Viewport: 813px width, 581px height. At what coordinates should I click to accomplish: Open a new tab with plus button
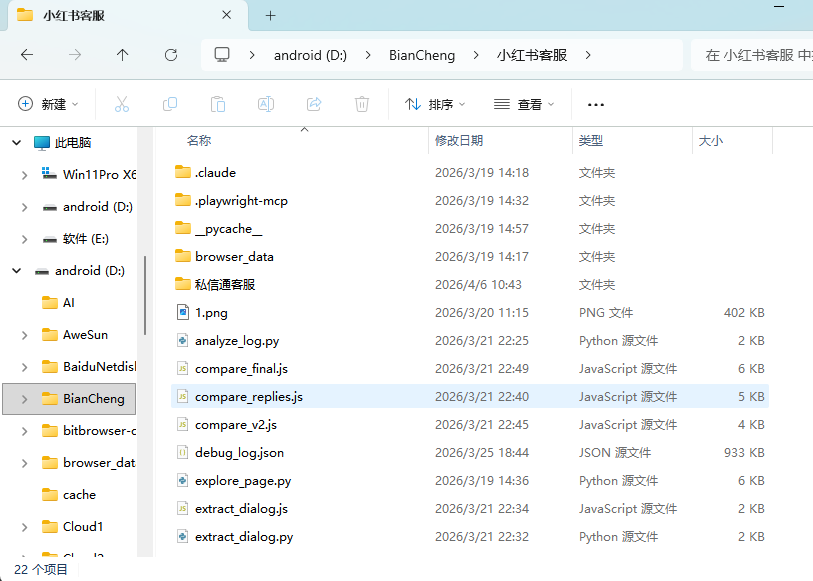pyautogui.click(x=270, y=15)
